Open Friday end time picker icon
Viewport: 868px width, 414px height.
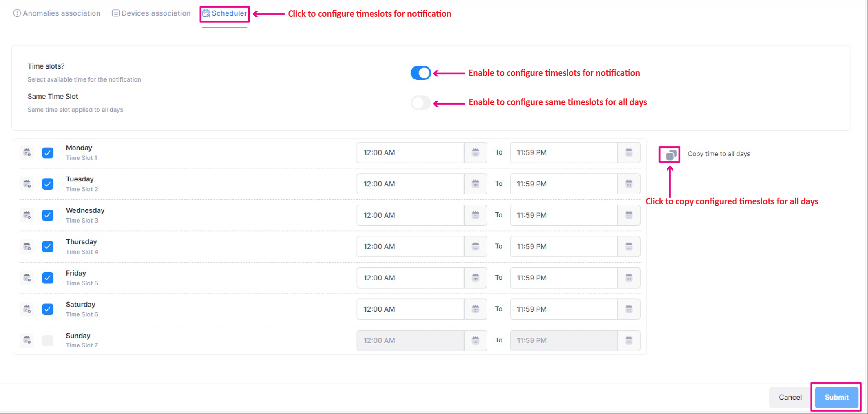pyautogui.click(x=629, y=278)
